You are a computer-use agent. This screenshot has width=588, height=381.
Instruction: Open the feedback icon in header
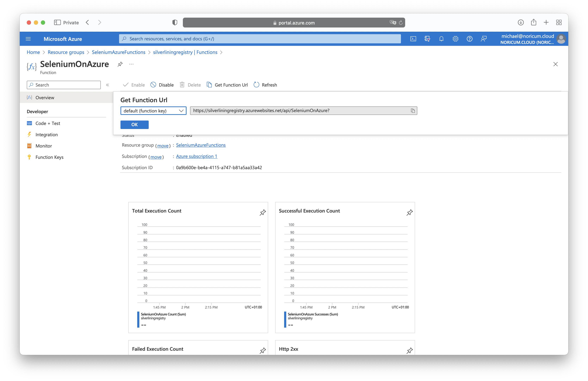(484, 39)
